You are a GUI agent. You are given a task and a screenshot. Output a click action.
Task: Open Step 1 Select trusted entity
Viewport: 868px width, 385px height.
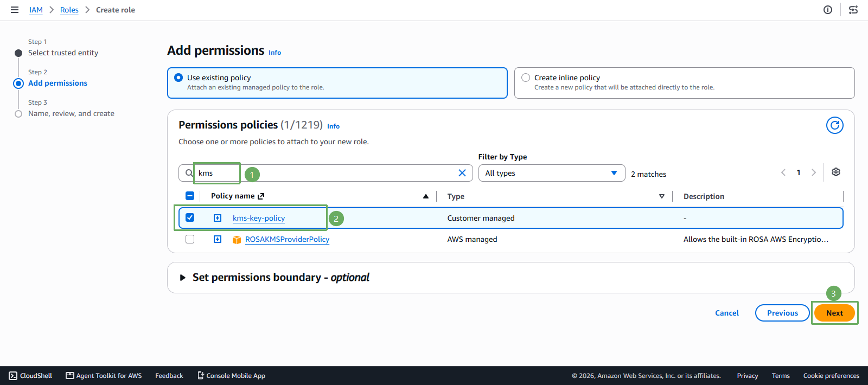(63, 53)
